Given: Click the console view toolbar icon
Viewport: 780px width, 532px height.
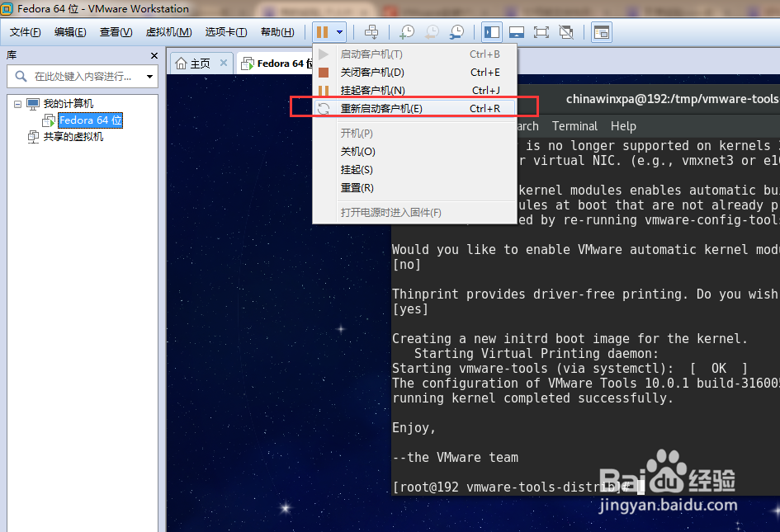Looking at the screenshot, I should [602, 32].
